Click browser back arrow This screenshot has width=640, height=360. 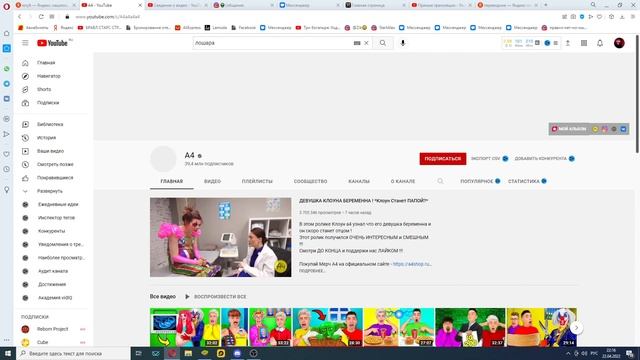19,17
